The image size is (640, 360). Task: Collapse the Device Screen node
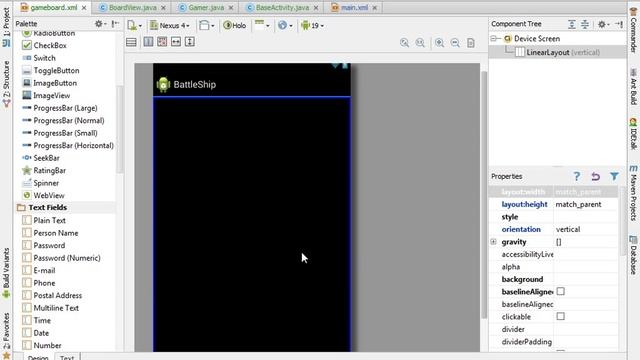[x=493, y=39]
